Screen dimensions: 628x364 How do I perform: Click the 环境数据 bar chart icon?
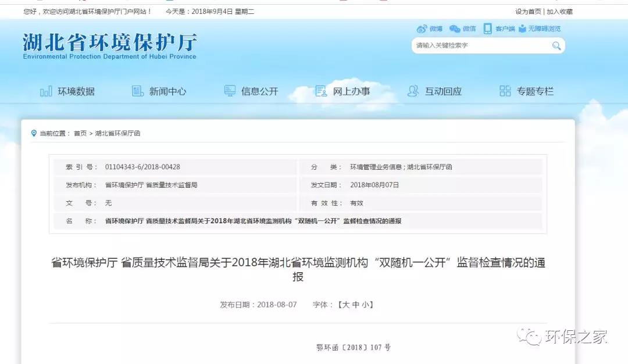pyautogui.click(x=46, y=91)
